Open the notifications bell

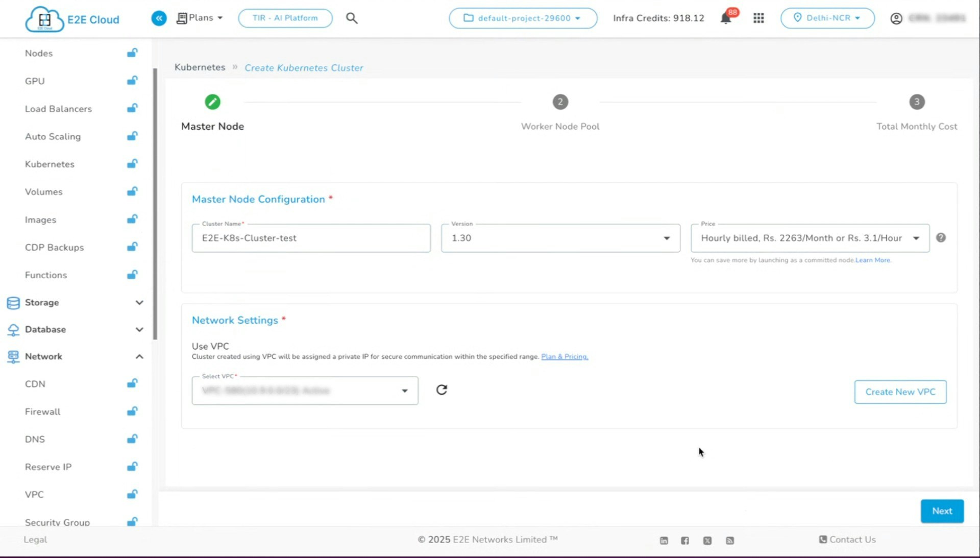pos(726,18)
